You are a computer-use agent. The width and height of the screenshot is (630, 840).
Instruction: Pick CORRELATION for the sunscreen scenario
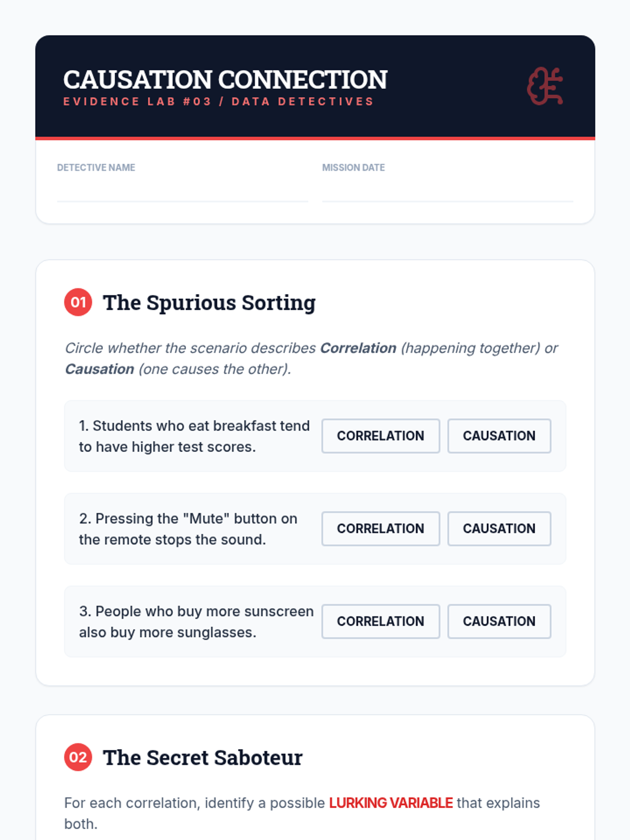click(381, 622)
